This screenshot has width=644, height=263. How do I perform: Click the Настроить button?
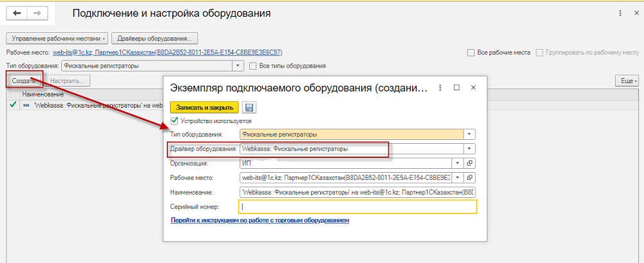68,81
